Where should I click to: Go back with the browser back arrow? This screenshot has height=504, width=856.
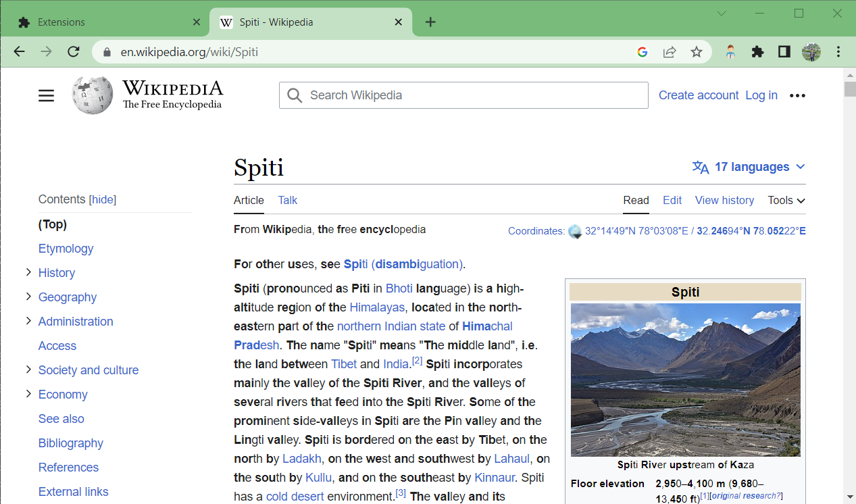pyautogui.click(x=19, y=52)
